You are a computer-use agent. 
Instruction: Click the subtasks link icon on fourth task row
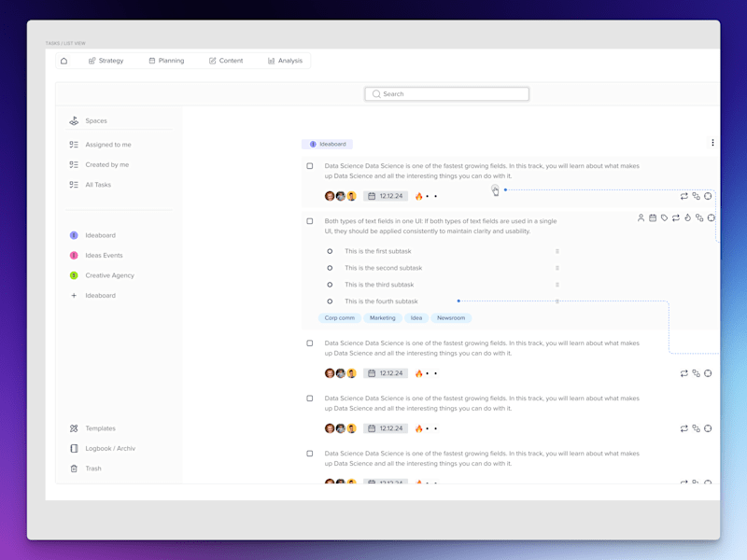(696, 428)
